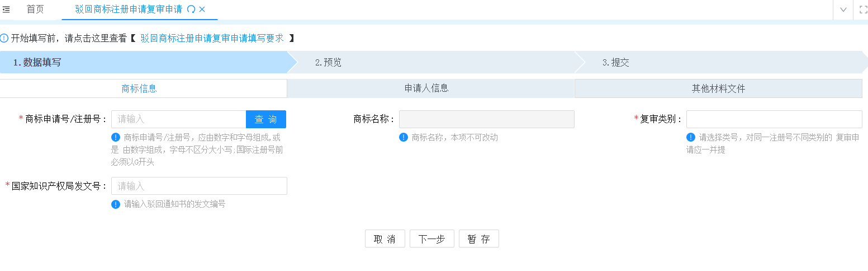The width and height of the screenshot is (868, 271).
Task: Click the 查询 button
Action: tap(266, 119)
